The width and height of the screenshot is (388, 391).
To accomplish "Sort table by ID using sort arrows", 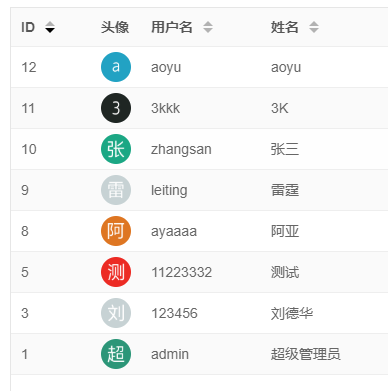I will (x=50, y=27).
